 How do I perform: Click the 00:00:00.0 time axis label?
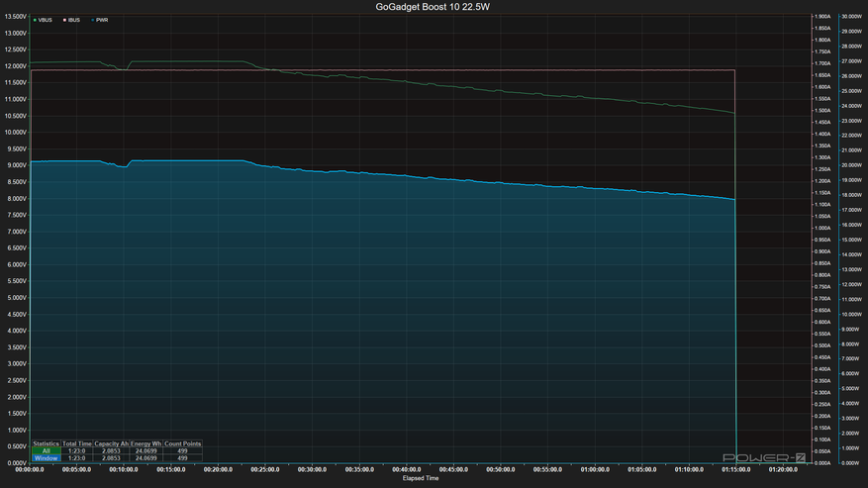coord(30,469)
